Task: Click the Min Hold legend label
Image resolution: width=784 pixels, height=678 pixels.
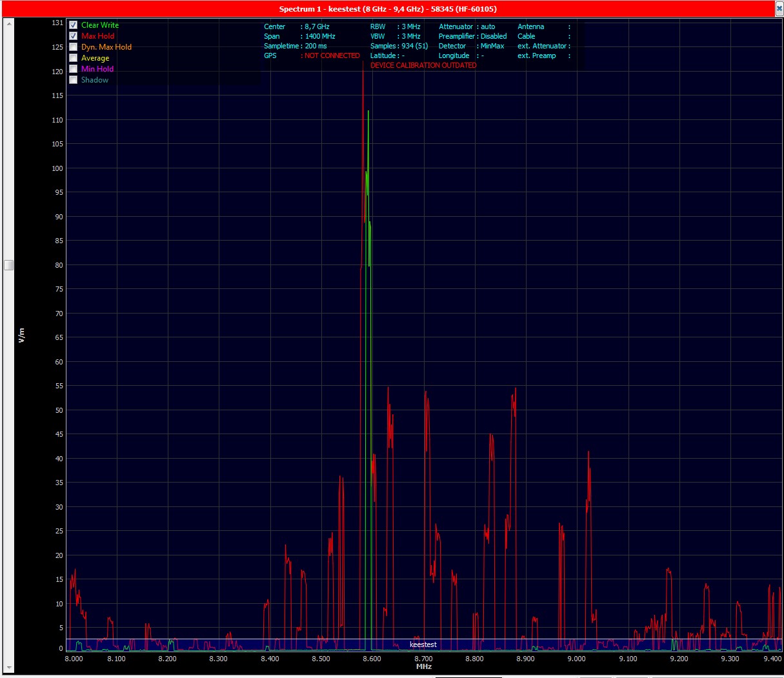Action: tap(97, 69)
